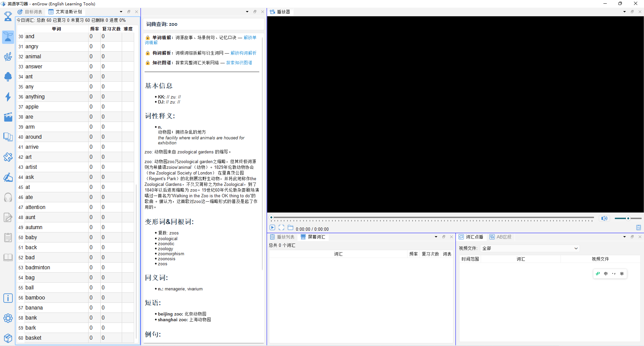Screen dimensions: 644x346
Task: Toggle fullscreen mode in the player
Action: [x=281, y=228]
